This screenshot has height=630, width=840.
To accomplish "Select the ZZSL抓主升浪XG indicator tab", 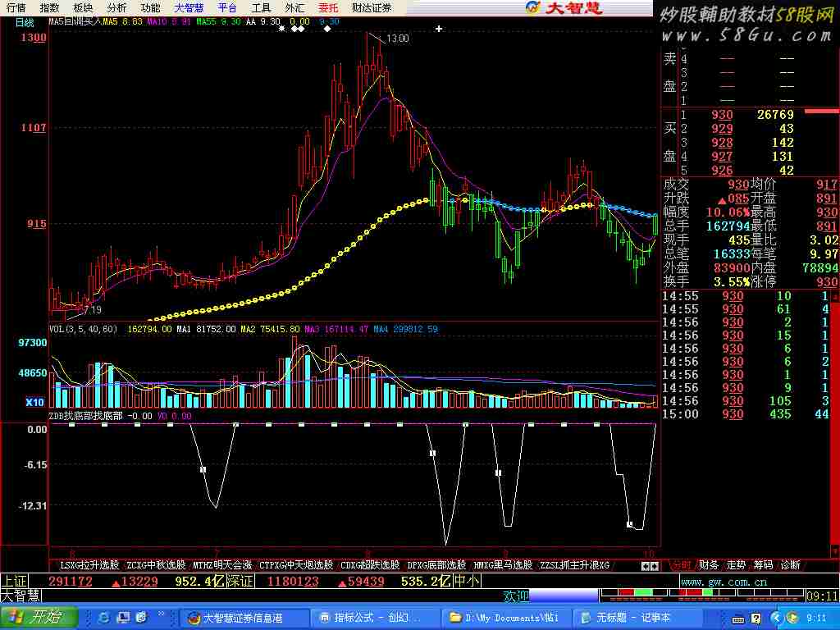I will click(x=575, y=564).
